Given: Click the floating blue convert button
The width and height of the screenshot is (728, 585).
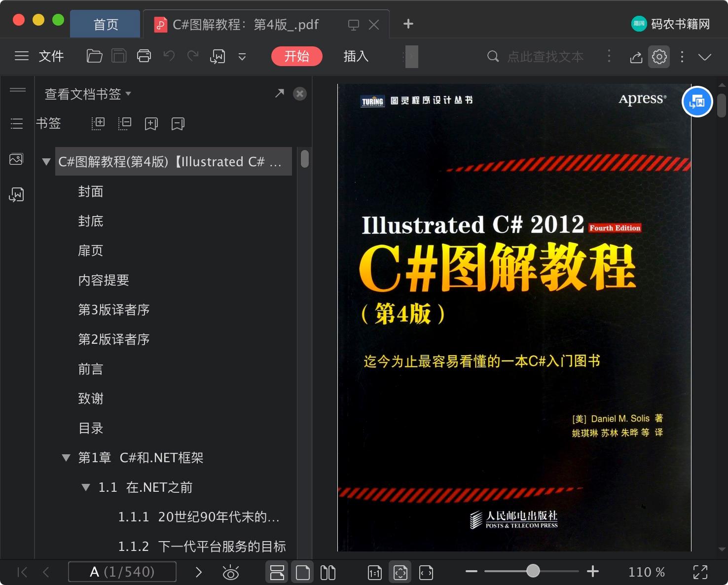Looking at the screenshot, I should point(697,102).
